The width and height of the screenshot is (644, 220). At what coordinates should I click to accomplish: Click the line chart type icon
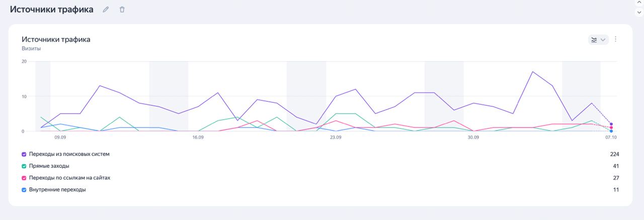coord(594,40)
